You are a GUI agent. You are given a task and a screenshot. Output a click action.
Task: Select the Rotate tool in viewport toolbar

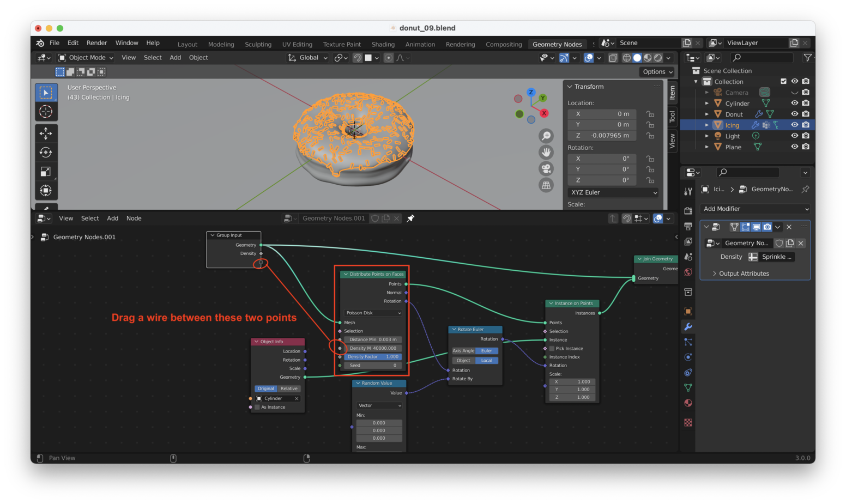[x=46, y=152]
